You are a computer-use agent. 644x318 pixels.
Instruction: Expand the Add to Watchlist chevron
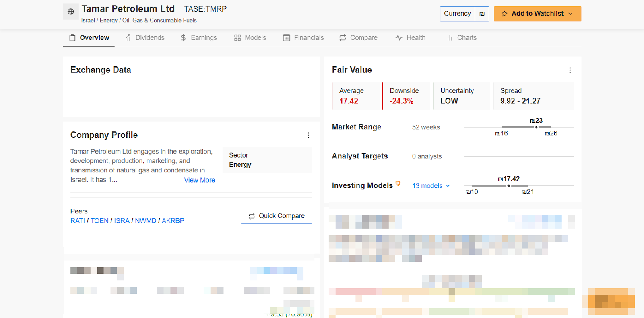[570, 14]
